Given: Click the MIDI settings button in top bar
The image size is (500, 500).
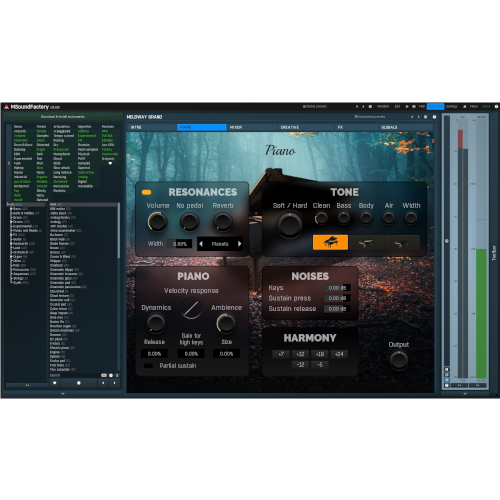Looking at the screenshot, I should [421, 107].
